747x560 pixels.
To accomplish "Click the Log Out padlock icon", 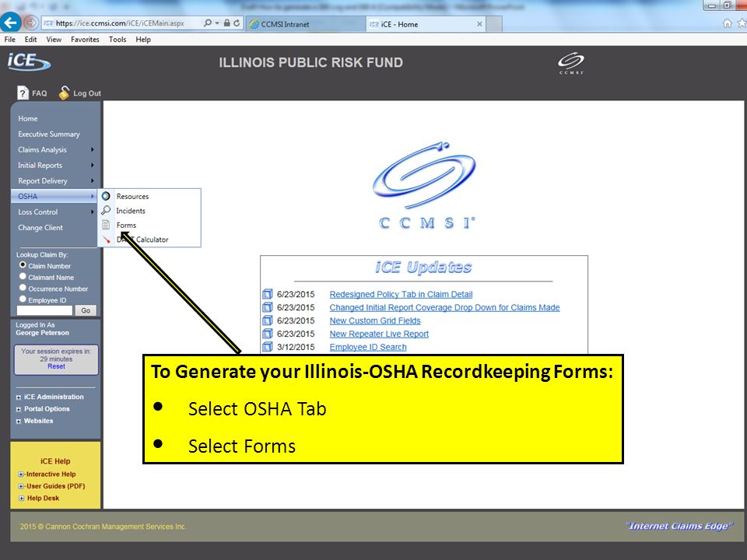I will (64, 93).
